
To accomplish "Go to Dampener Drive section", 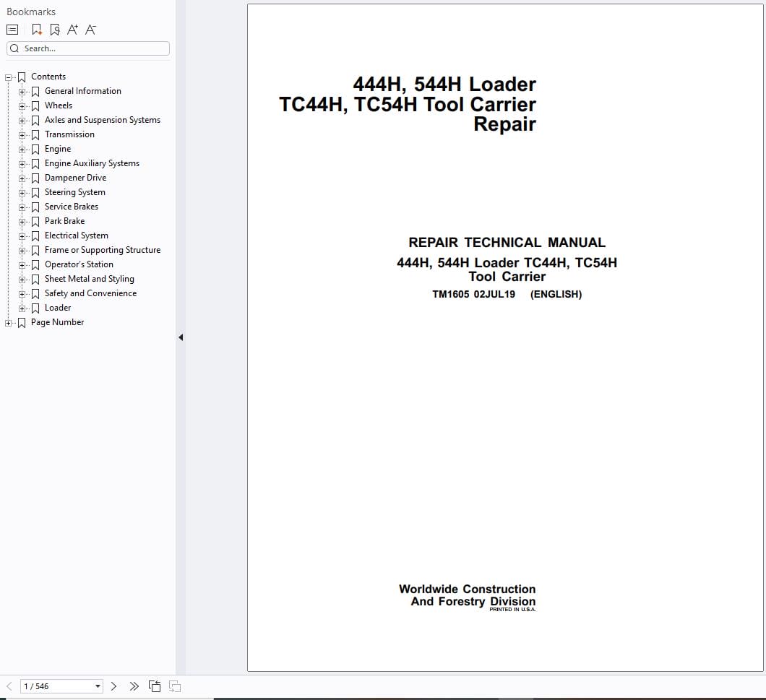I will pos(76,178).
